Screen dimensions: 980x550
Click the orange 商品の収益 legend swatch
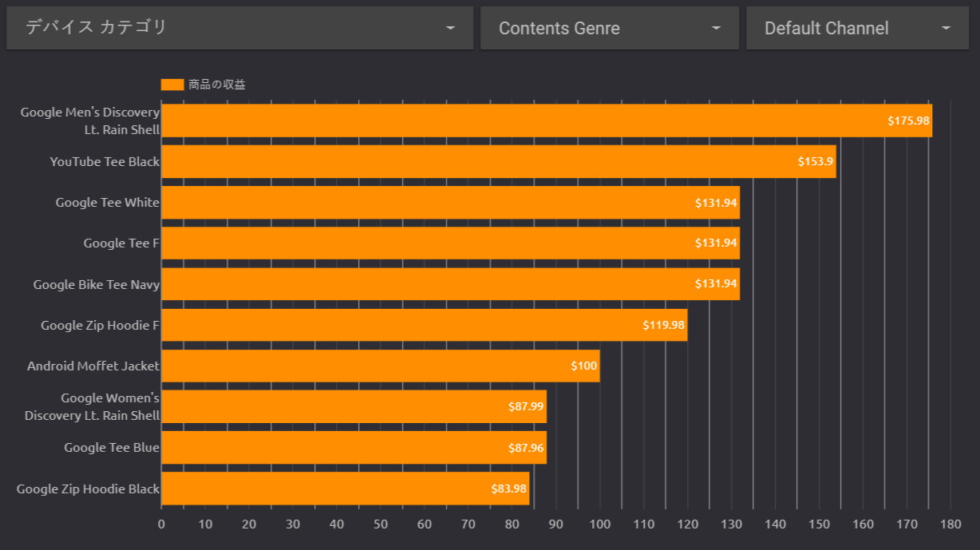pos(172,85)
